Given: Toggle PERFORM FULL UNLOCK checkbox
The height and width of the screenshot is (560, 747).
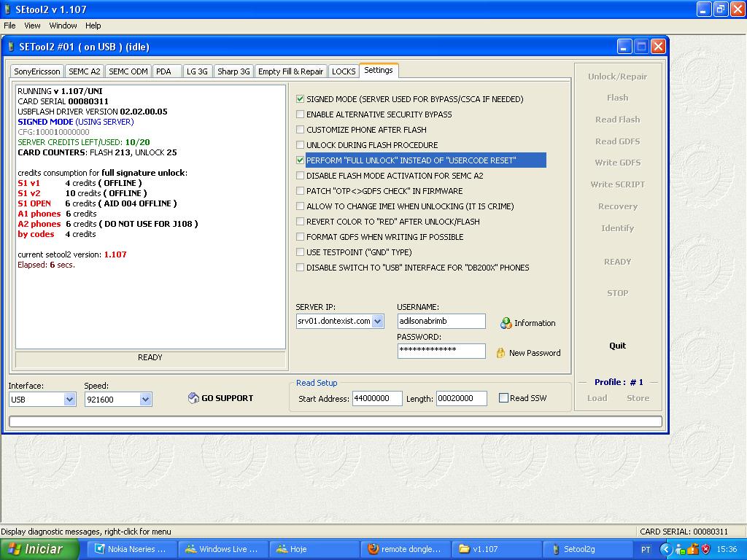Looking at the screenshot, I should (x=300, y=160).
